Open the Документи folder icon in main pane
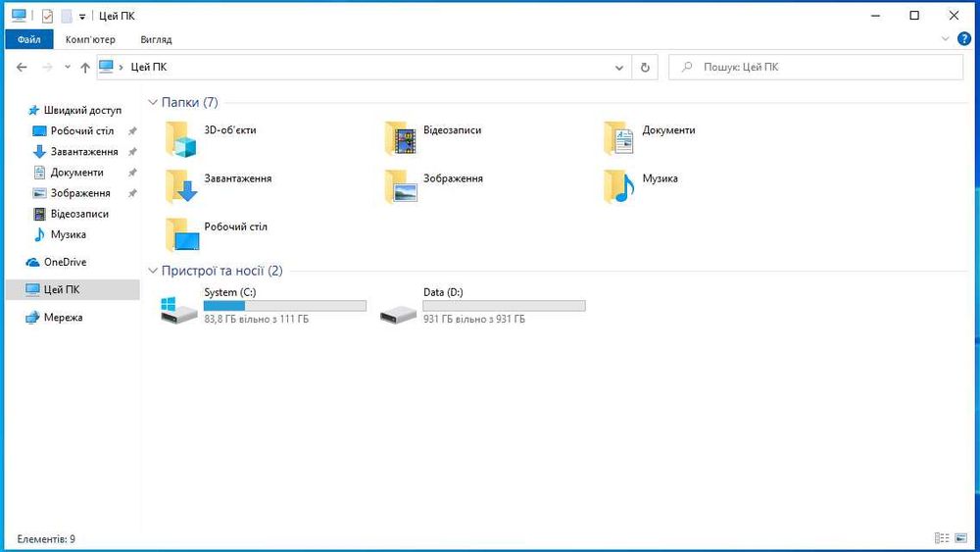The height and width of the screenshot is (552, 980). pyautogui.click(x=619, y=139)
